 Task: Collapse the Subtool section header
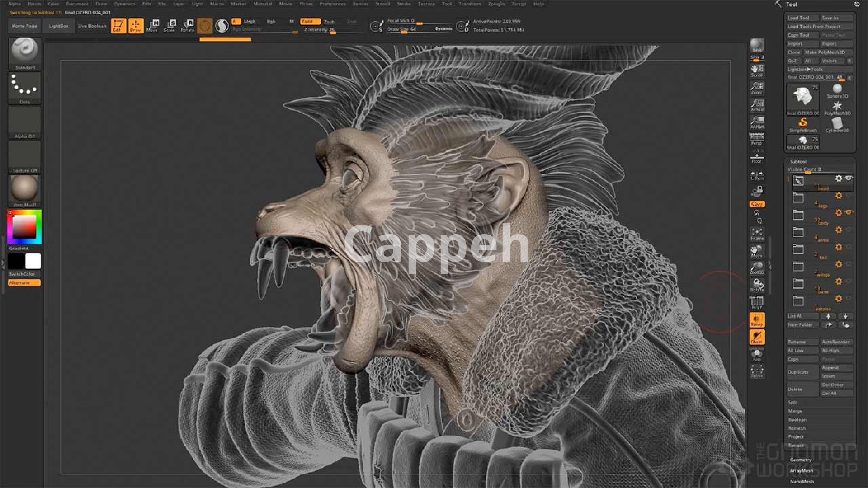pos(798,161)
